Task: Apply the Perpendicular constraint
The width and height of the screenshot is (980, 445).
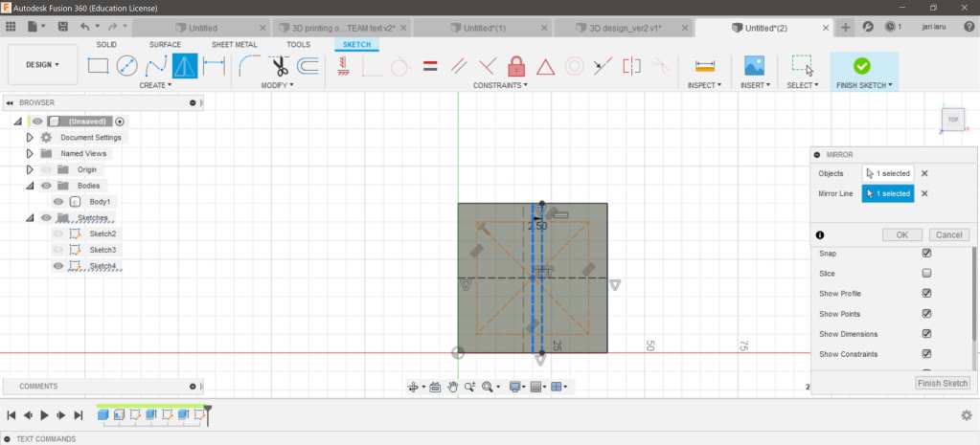Action: [x=488, y=66]
